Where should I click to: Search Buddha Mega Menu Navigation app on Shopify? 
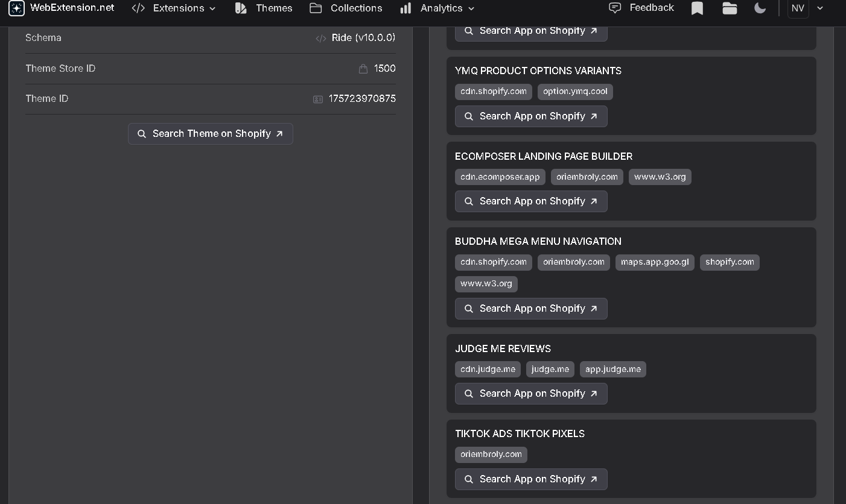531,309
